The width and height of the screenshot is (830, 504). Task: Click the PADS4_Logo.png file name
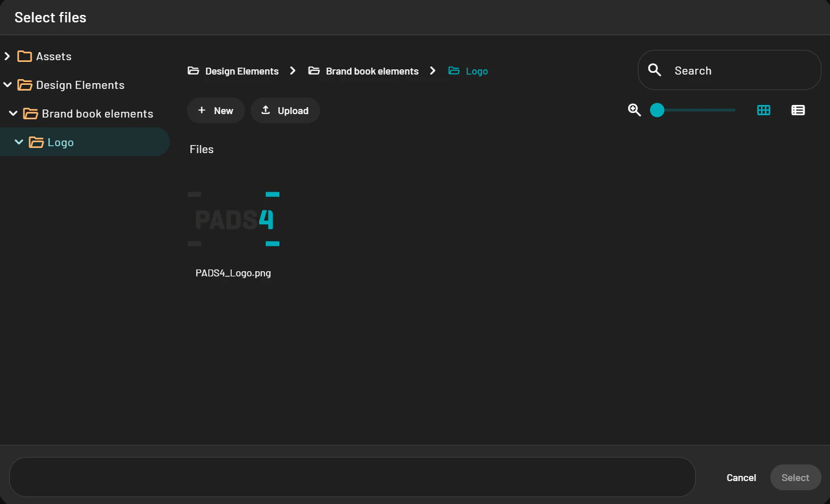[233, 273]
